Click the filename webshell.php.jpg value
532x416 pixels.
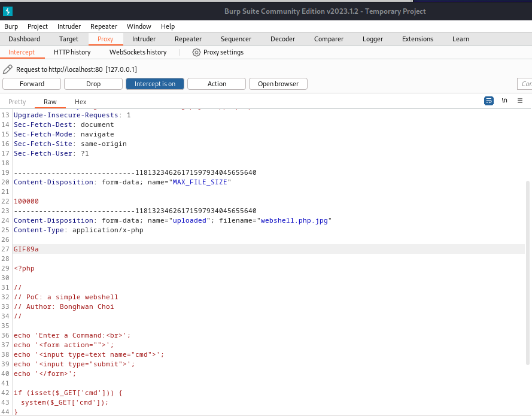pyautogui.click(x=294, y=220)
